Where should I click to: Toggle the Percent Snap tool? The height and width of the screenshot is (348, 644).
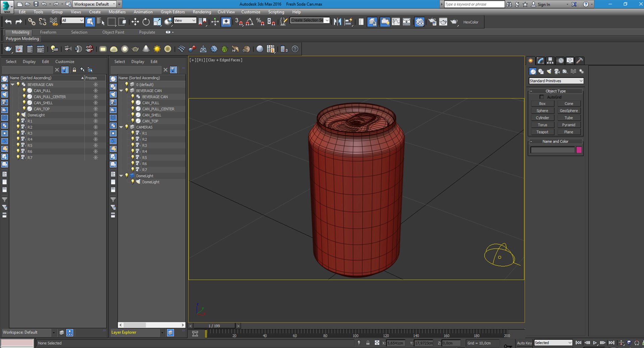coord(260,22)
